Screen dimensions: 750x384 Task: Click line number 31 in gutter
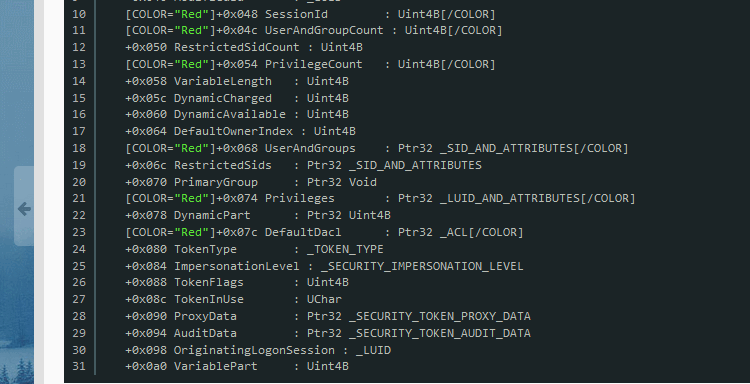(79, 367)
